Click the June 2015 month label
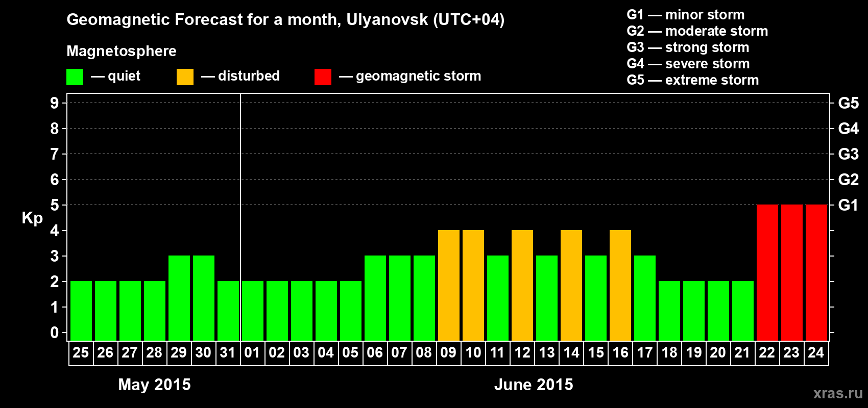 (534, 385)
